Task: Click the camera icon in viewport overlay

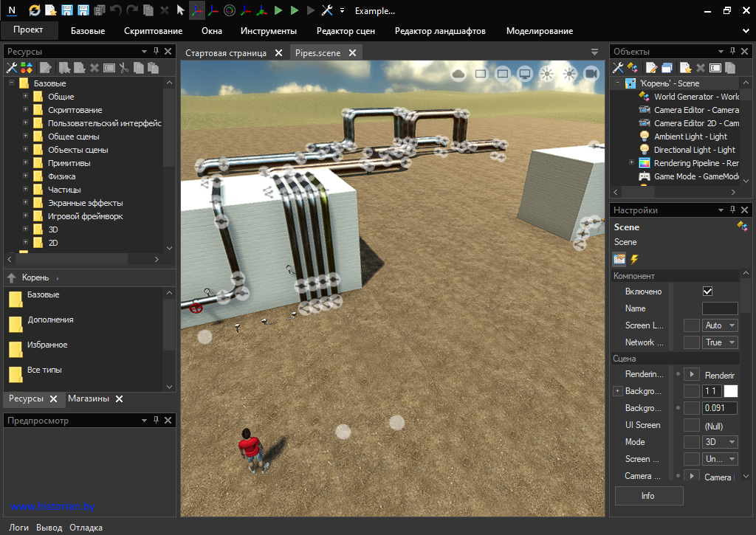Action: coord(591,74)
